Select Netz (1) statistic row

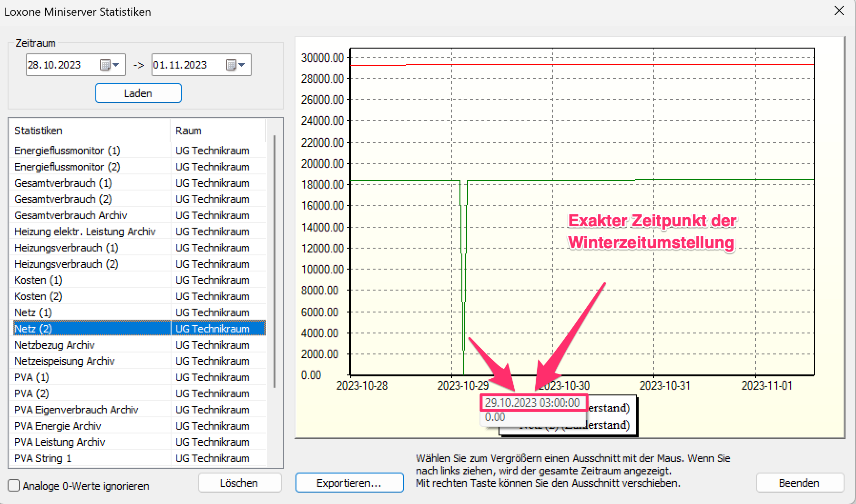coord(33,312)
